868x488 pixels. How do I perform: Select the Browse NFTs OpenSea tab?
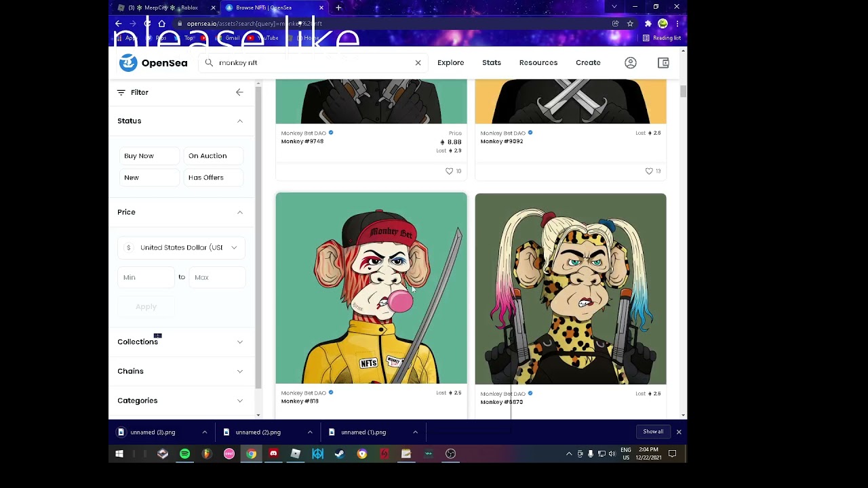(274, 7)
